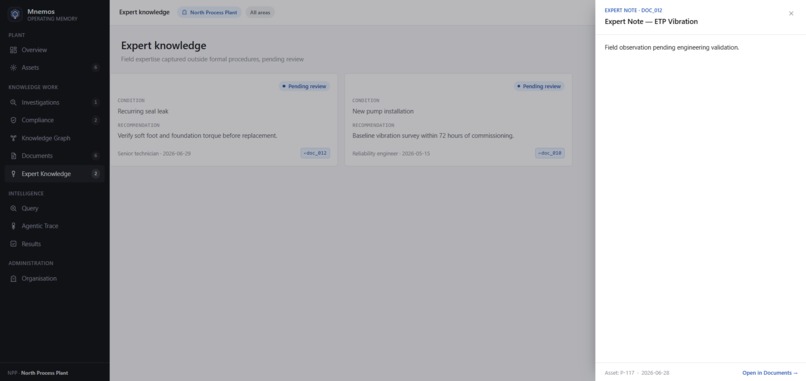Click the Field observation pending note text
The image size is (806, 381).
click(x=672, y=47)
